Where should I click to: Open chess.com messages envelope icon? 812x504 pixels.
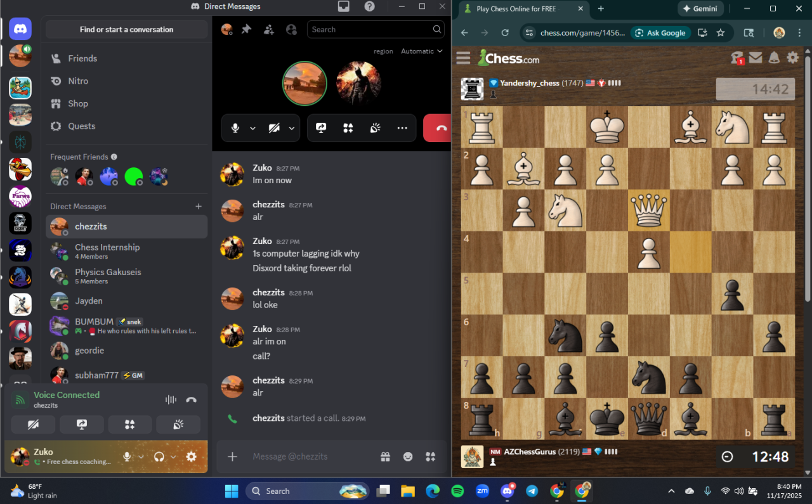click(x=756, y=58)
